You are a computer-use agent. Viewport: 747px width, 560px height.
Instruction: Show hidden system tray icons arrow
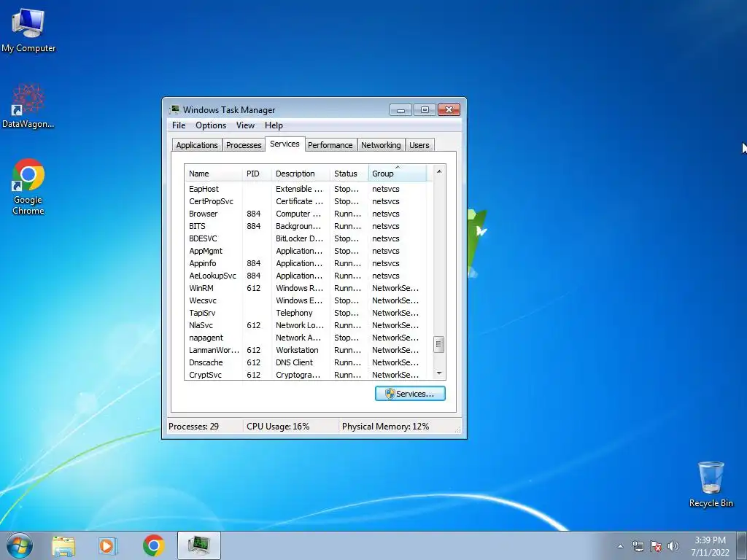pyautogui.click(x=620, y=546)
